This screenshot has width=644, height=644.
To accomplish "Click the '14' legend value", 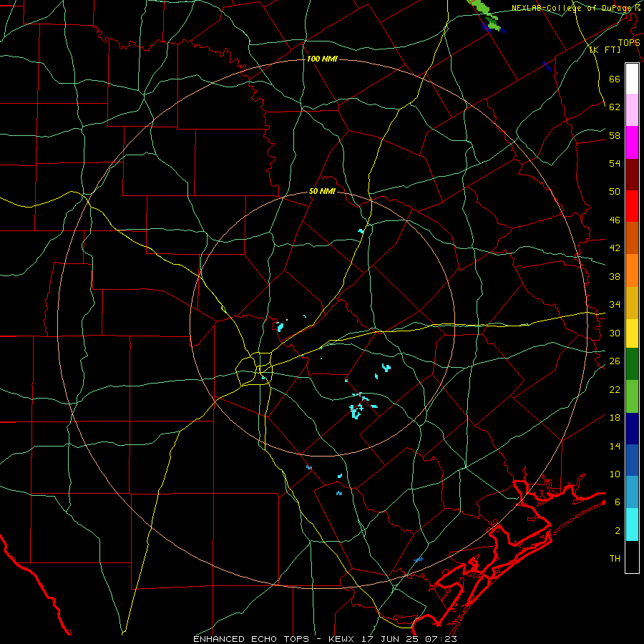I will 615,446.
